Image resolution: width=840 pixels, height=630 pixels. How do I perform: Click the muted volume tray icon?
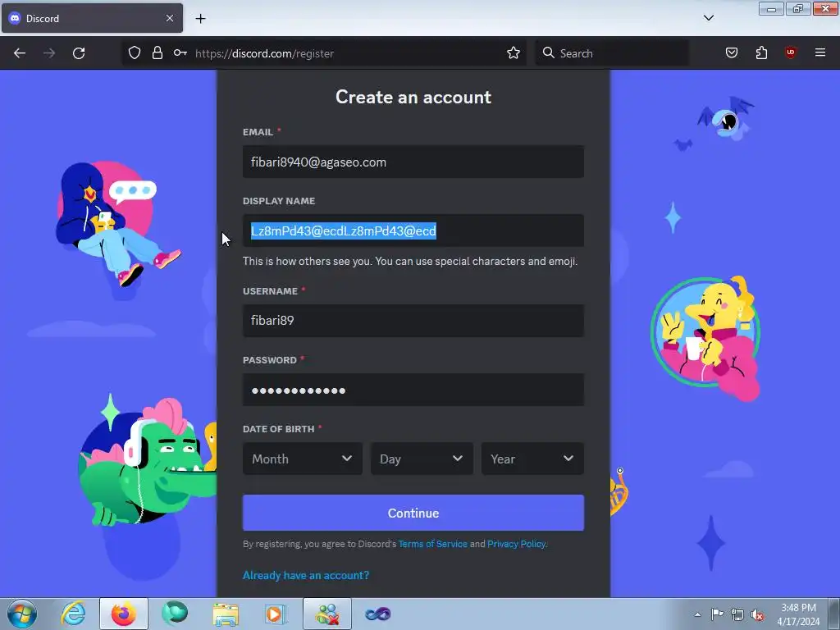[x=757, y=614]
